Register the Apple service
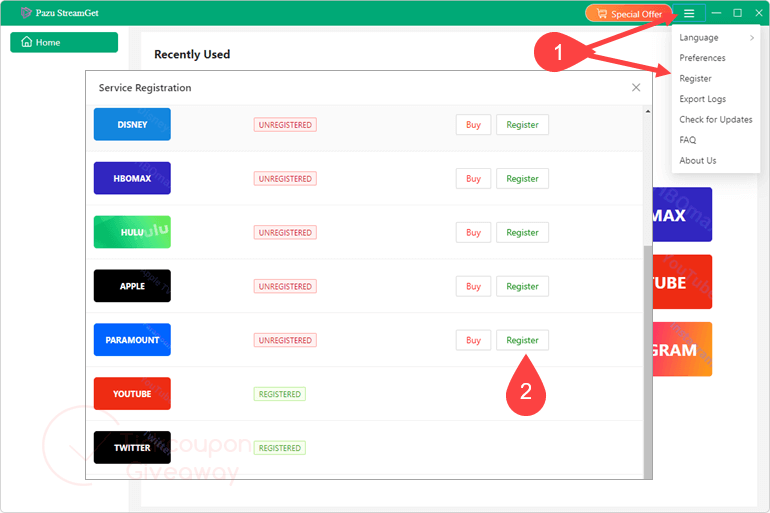Screen dimensions: 770x513 click(x=522, y=286)
